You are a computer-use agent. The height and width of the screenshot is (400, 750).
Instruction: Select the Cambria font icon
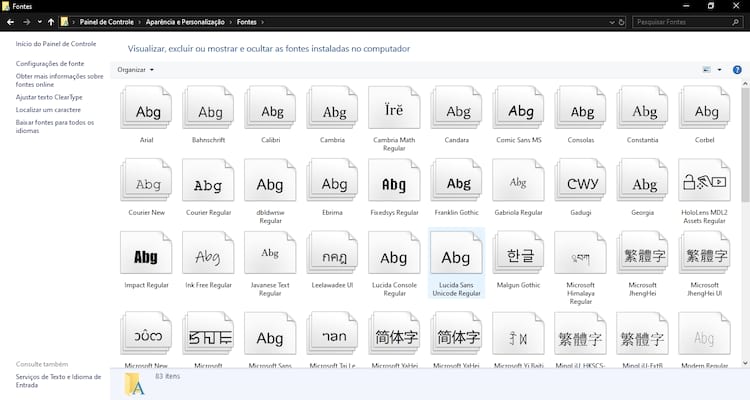click(x=332, y=108)
